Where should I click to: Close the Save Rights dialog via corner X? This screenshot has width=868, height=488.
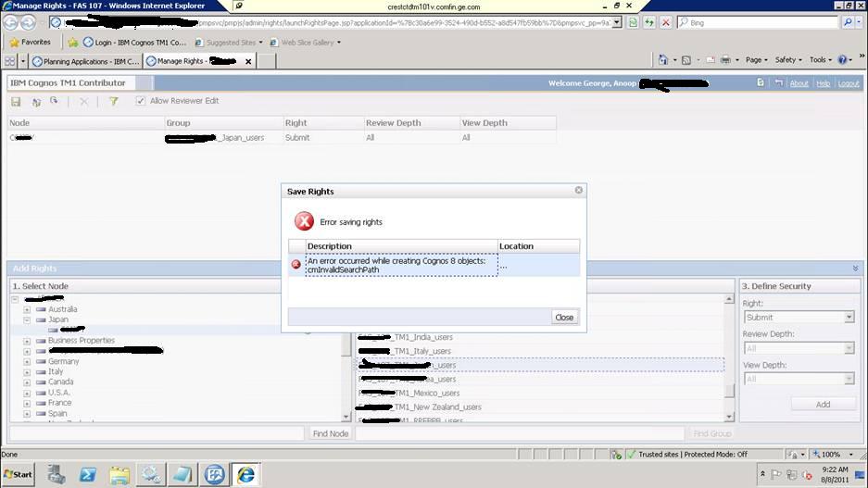(578, 191)
